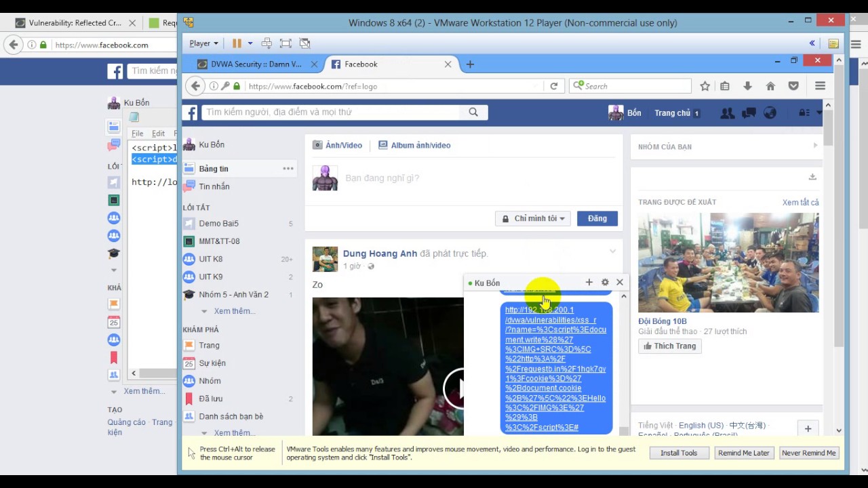Open the Chỉ mình tôi privacy dropdown
The width and height of the screenshot is (868, 488).
[533, 218]
